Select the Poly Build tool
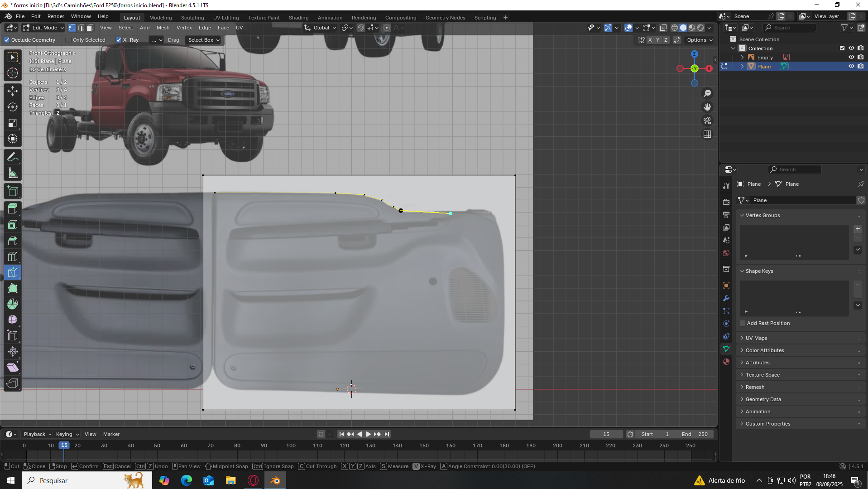Viewport: 868px width, 489px height. (13, 288)
